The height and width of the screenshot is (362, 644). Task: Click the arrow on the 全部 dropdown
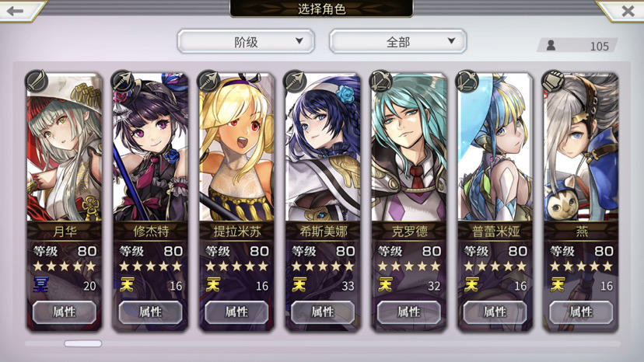tap(451, 40)
